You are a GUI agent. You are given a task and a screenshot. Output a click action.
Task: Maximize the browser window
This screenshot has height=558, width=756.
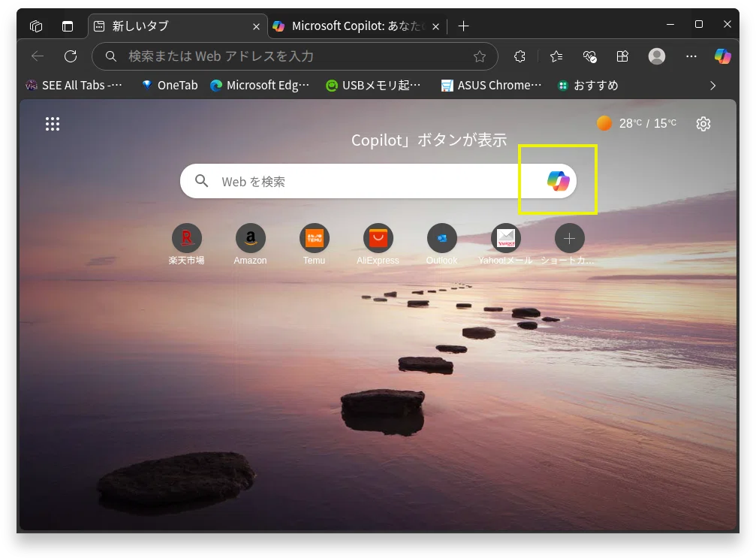[699, 24]
